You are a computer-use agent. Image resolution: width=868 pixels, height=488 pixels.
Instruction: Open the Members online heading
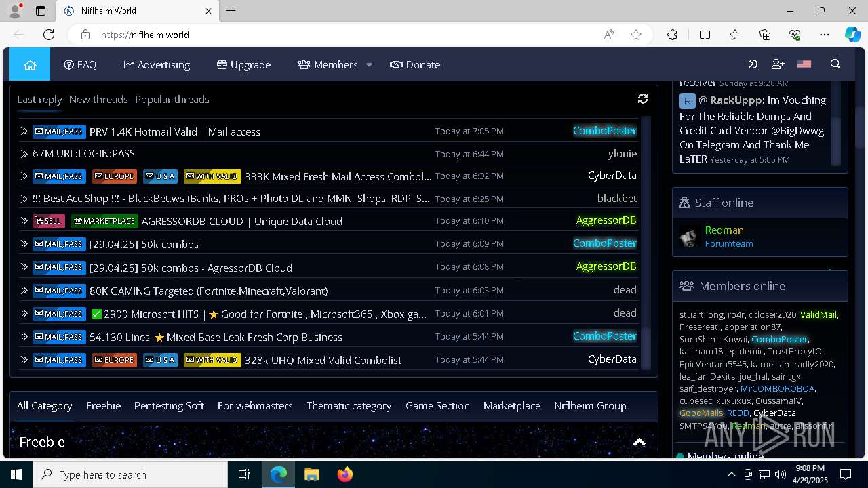(742, 286)
